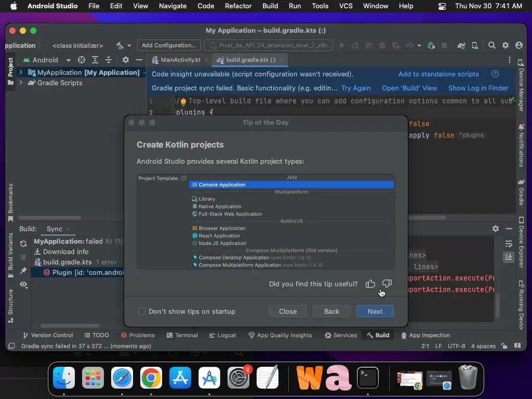Click the help icon beside Project Template

click(x=184, y=178)
